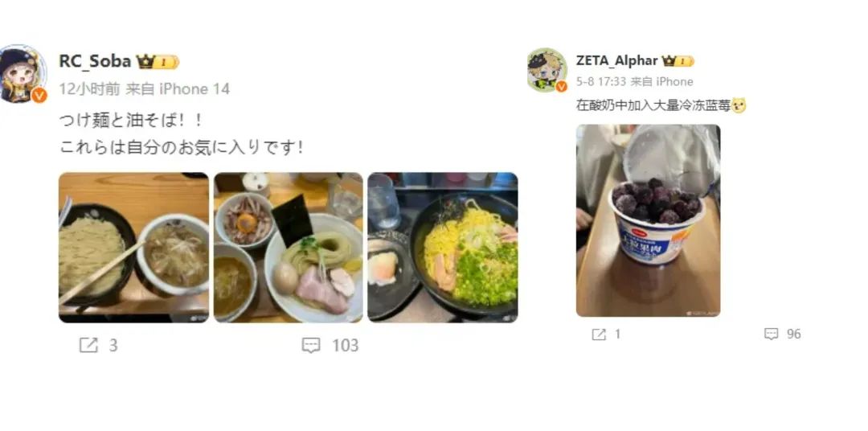Click the cat emoji after the blueberry caption

coord(739,105)
